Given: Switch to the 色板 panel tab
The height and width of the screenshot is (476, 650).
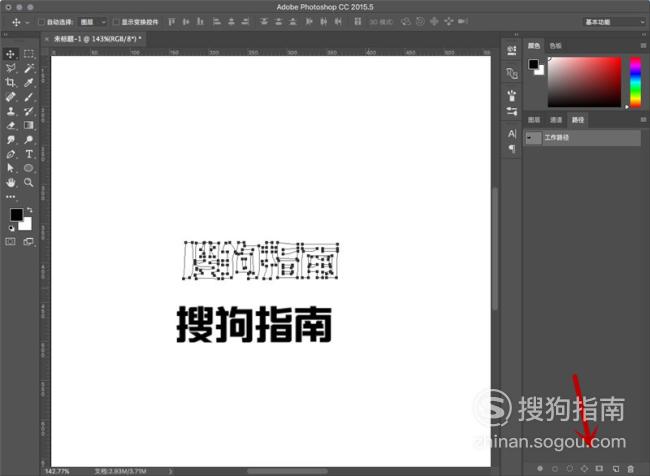Looking at the screenshot, I should [x=555, y=46].
